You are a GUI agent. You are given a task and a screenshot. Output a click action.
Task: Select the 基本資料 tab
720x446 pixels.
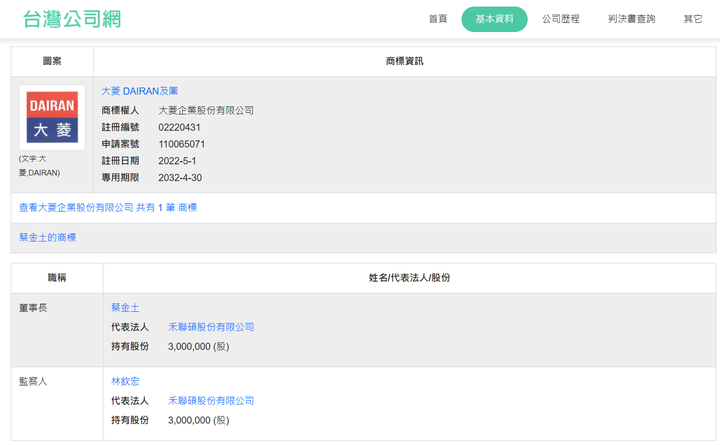[x=494, y=19]
